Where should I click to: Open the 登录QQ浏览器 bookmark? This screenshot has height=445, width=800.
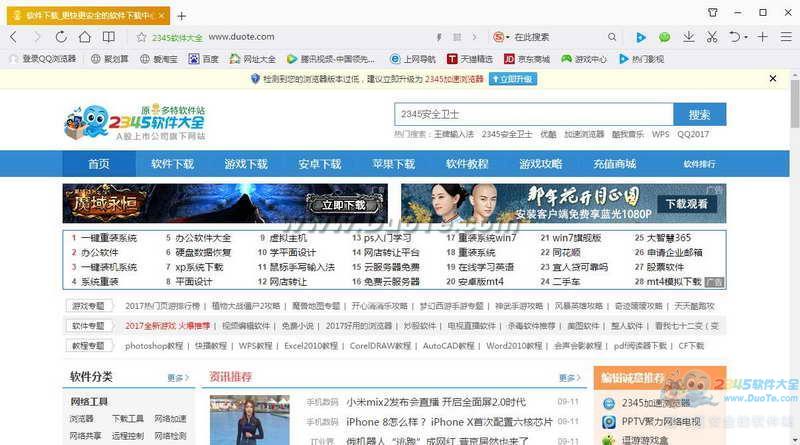(x=43, y=59)
